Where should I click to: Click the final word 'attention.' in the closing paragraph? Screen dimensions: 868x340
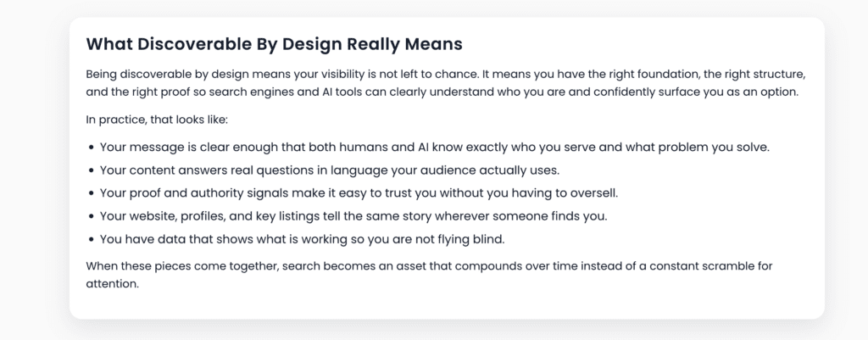(x=112, y=284)
